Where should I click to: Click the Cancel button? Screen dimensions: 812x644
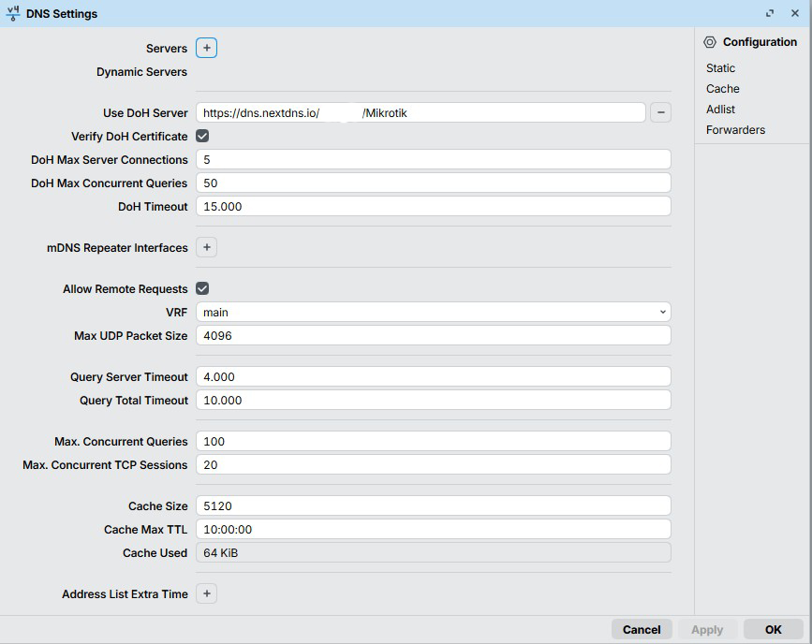coord(642,630)
